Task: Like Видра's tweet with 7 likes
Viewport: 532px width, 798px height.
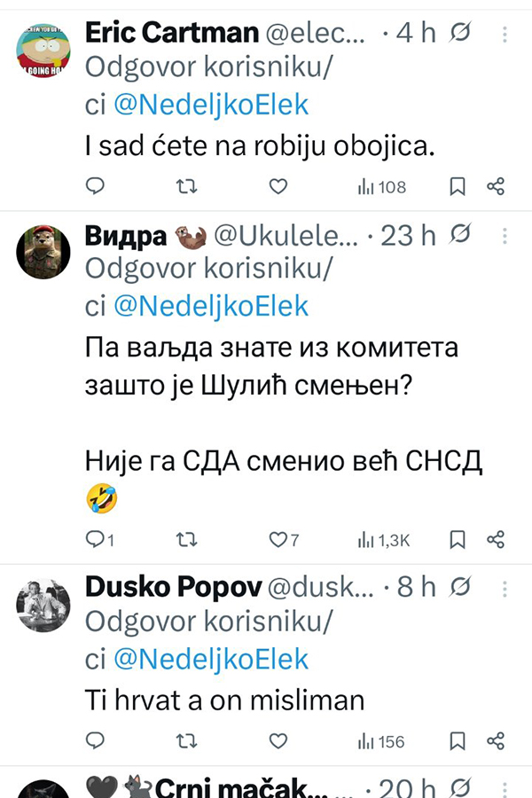Action: (x=278, y=539)
